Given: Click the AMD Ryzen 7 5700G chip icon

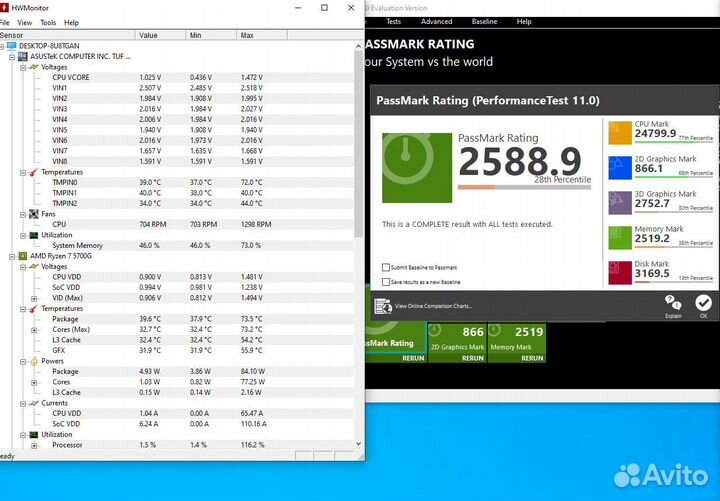Looking at the screenshot, I should [22, 256].
